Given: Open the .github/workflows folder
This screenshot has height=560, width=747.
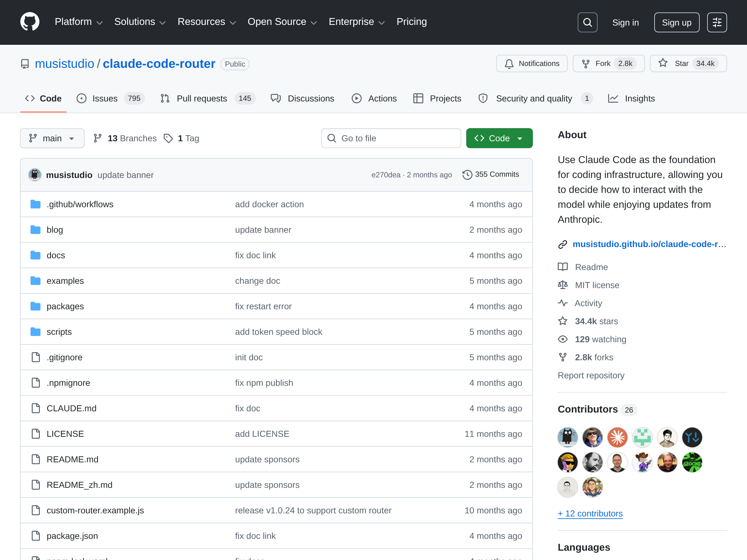Looking at the screenshot, I should tap(80, 204).
